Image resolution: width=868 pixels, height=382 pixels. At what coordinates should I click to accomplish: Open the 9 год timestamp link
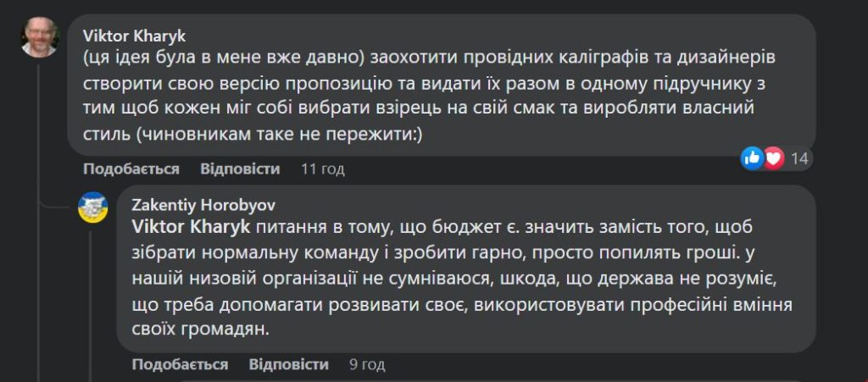click(367, 364)
